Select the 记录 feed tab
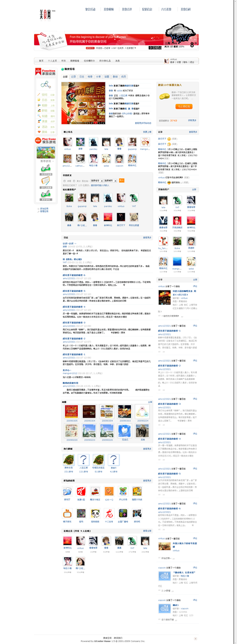 pyautogui.click(x=73, y=76)
